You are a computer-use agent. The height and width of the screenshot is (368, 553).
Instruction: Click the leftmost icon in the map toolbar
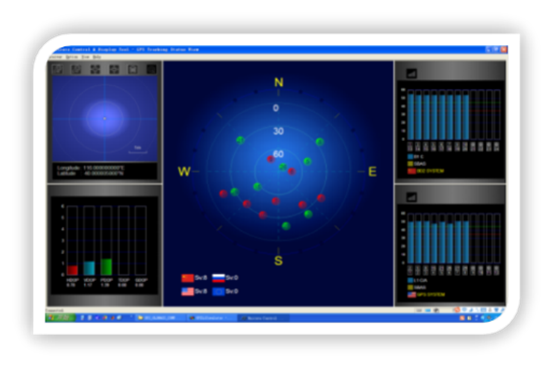click(x=57, y=69)
